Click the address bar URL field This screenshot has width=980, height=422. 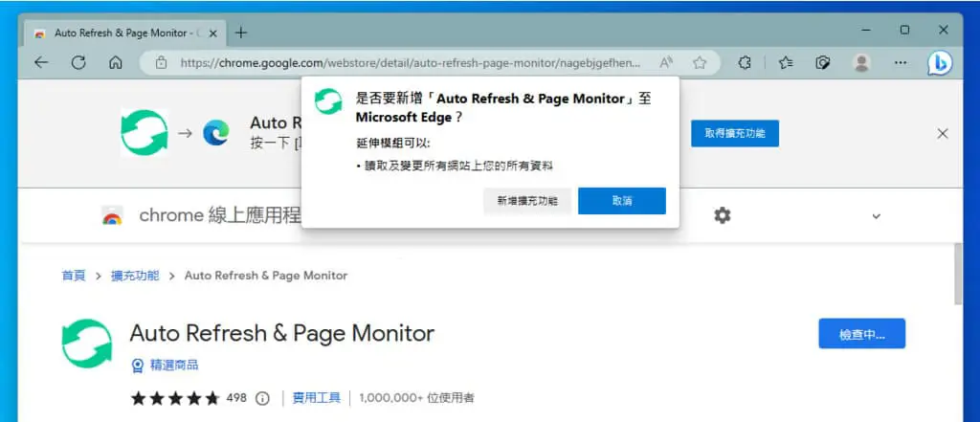[406, 62]
